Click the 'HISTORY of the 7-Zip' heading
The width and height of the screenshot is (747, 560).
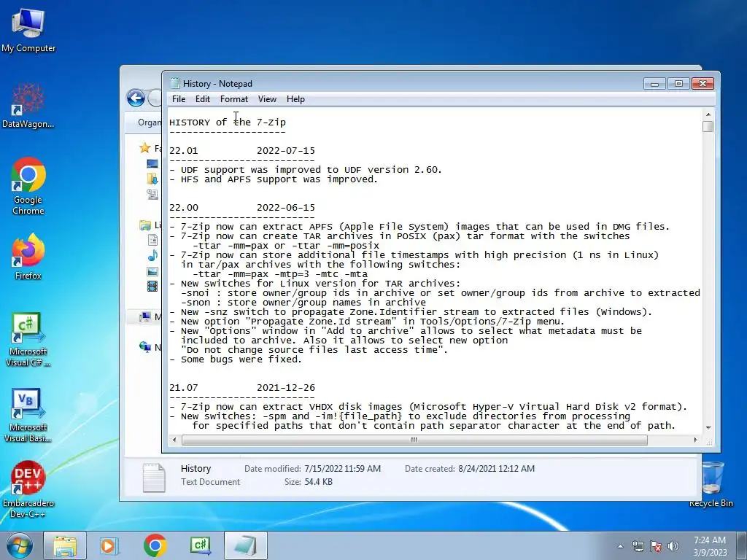pos(228,122)
